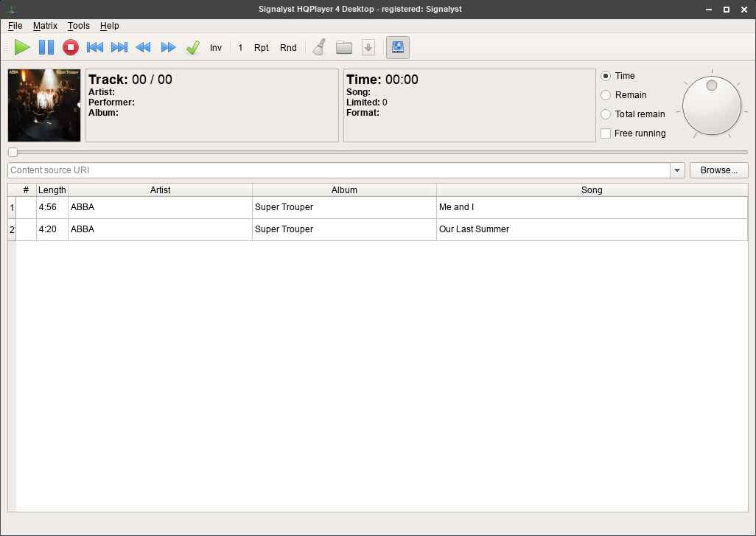
Task: Toggle the Rpt repeat button
Action: 262,48
